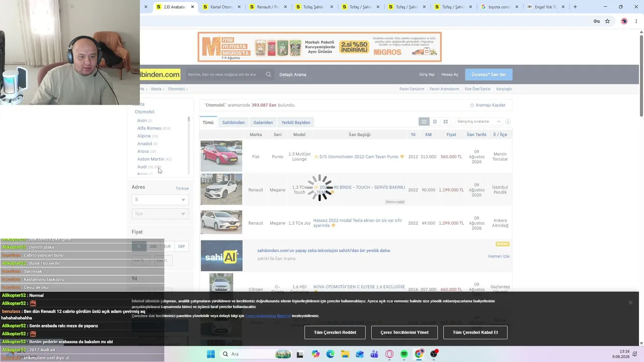644x362 pixels.
Task: Sort listings by the Fiyat column header
Action: click(x=451, y=135)
